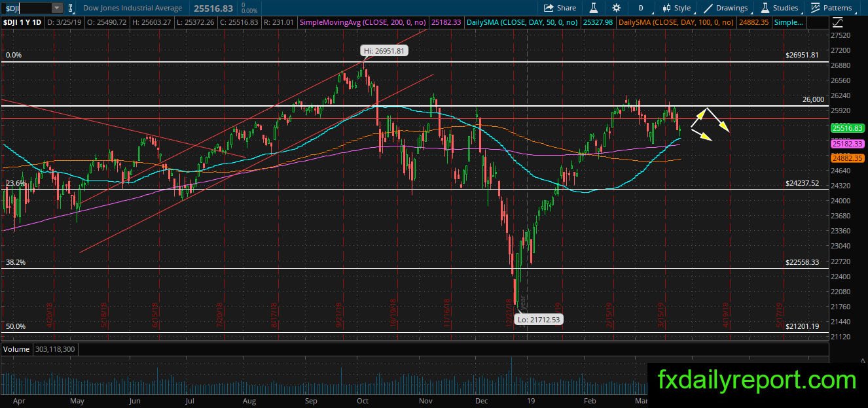Select the 26,000 horizontal price line label
The width and height of the screenshot is (868, 408).
(814, 99)
